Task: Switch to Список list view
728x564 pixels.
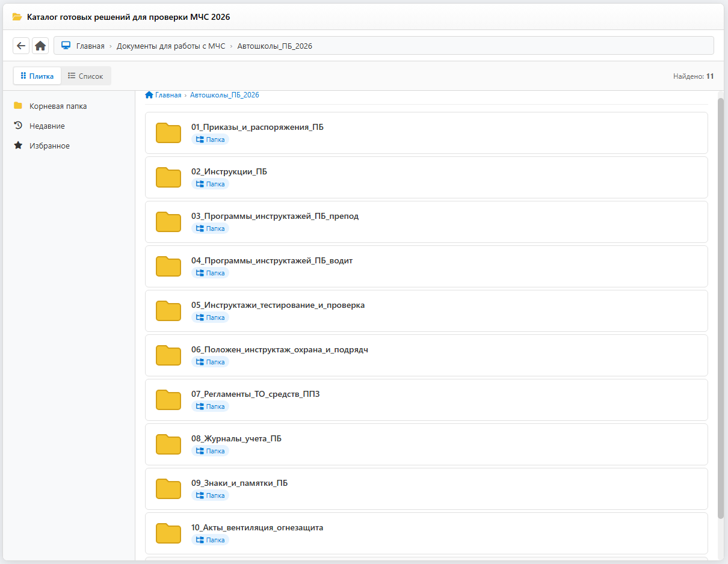Action: (x=85, y=76)
